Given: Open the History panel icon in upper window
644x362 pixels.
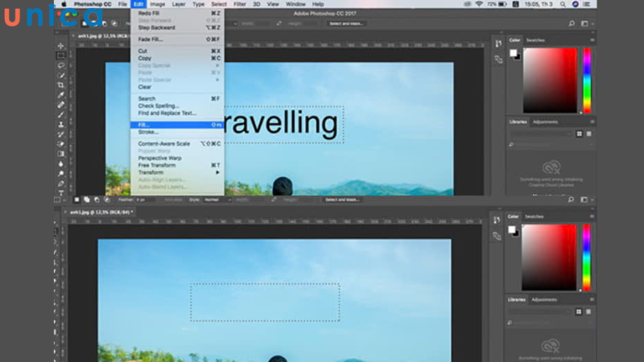Looking at the screenshot, I should [x=498, y=43].
